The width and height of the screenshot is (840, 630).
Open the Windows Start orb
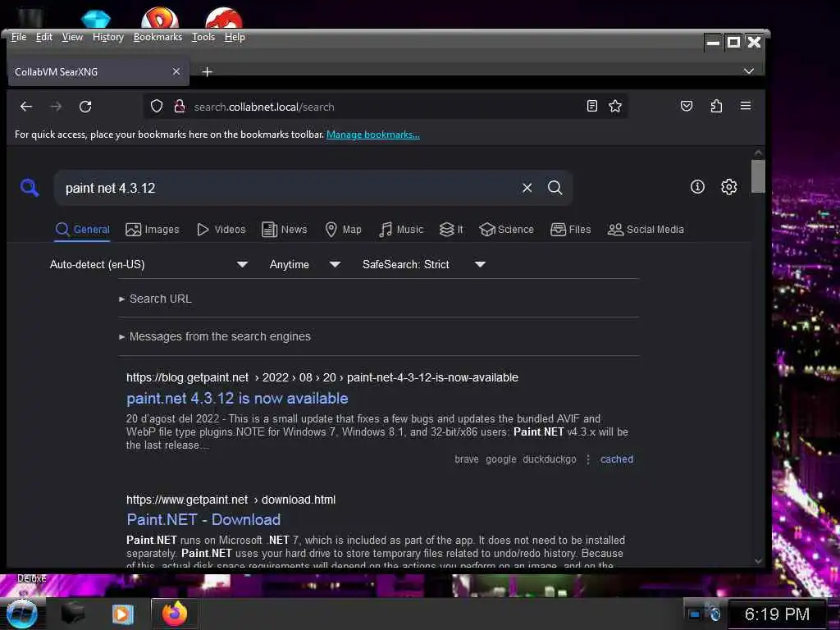[x=21, y=614]
